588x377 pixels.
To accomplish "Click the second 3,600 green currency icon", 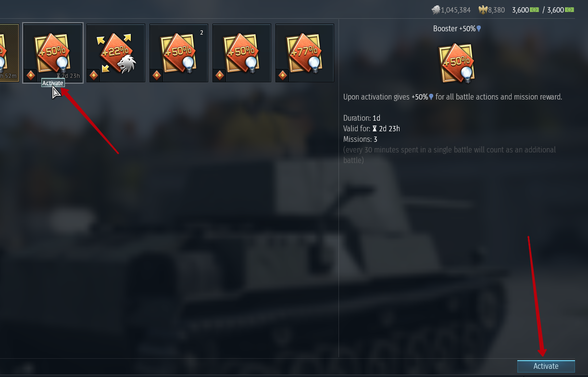I will tap(569, 10).
